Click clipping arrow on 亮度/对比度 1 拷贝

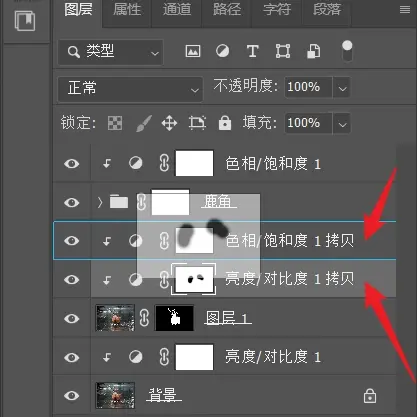(107, 281)
